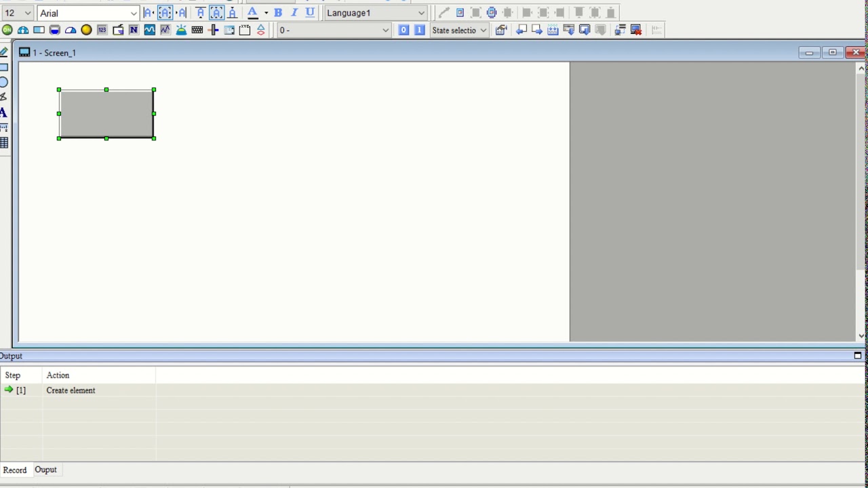Switch to the Record tab
The height and width of the screenshot is (488, 868).
tap(15, 470)
